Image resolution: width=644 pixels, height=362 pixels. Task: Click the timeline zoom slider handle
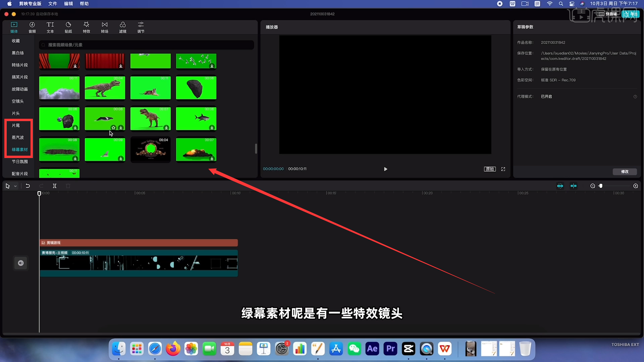601,186
